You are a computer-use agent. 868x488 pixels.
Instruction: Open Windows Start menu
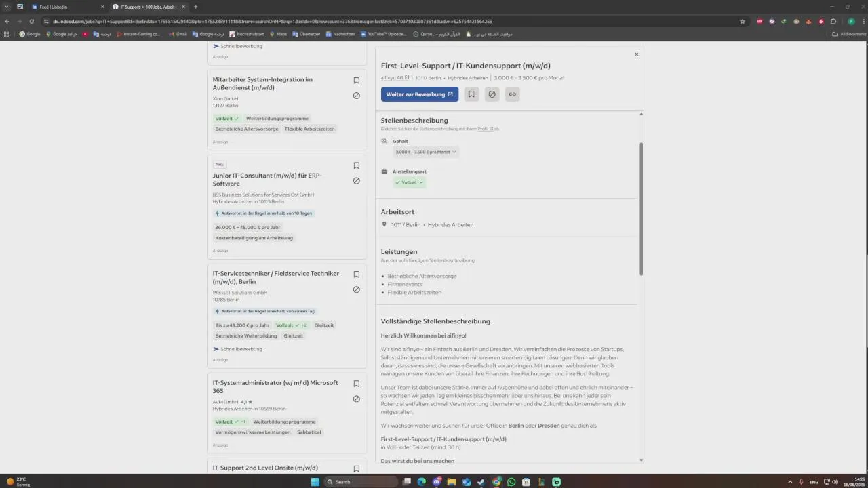point(315,482)
